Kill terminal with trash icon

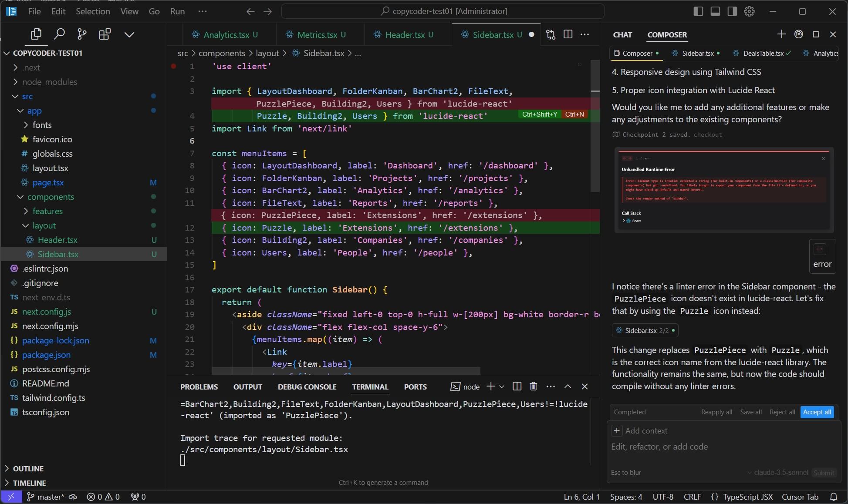coord(534,386)
